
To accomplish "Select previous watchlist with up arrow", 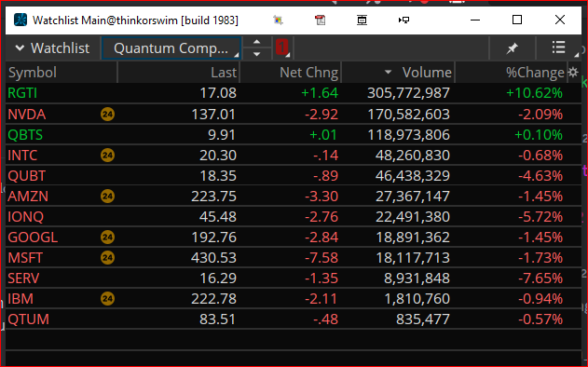I will [257, 42].
